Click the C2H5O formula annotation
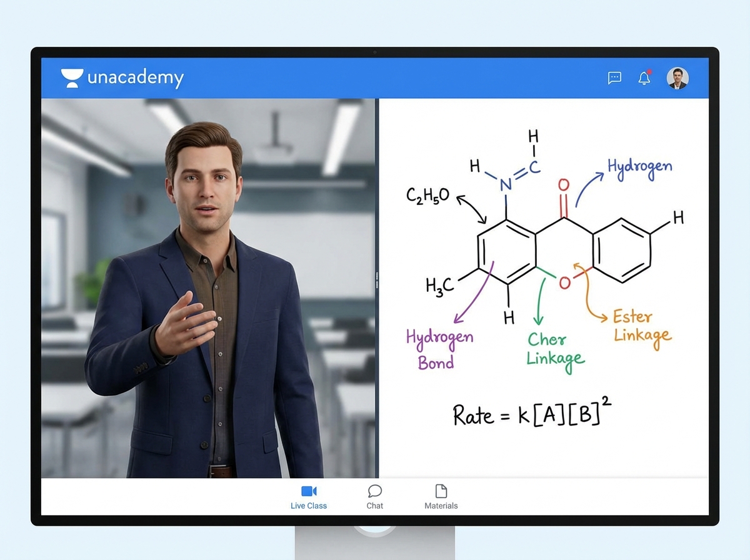This screenshot has width=750, height=560. [x=427, y=194]
